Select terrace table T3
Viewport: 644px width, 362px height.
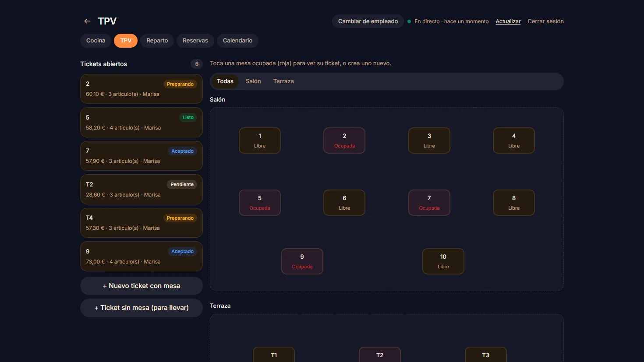click(486, 355)
